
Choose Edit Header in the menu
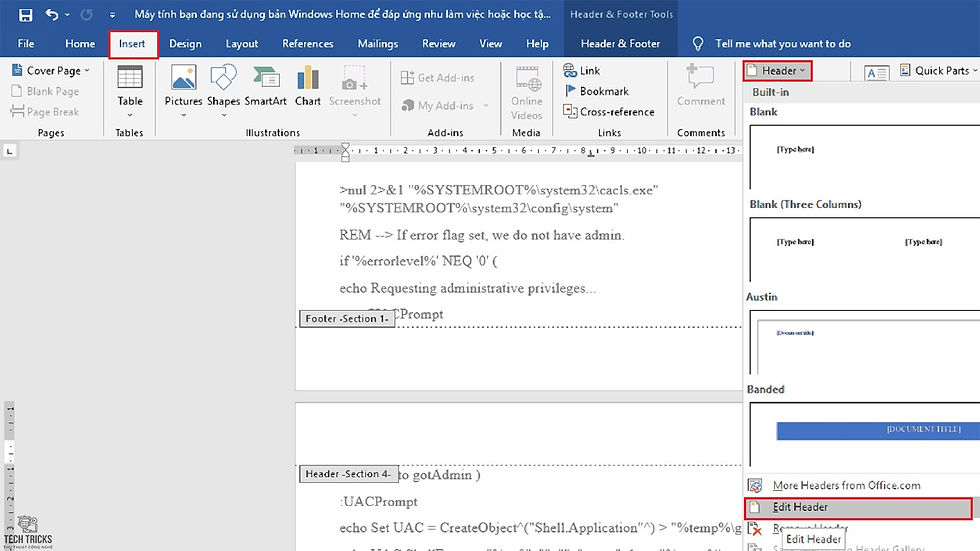[858, 507]
